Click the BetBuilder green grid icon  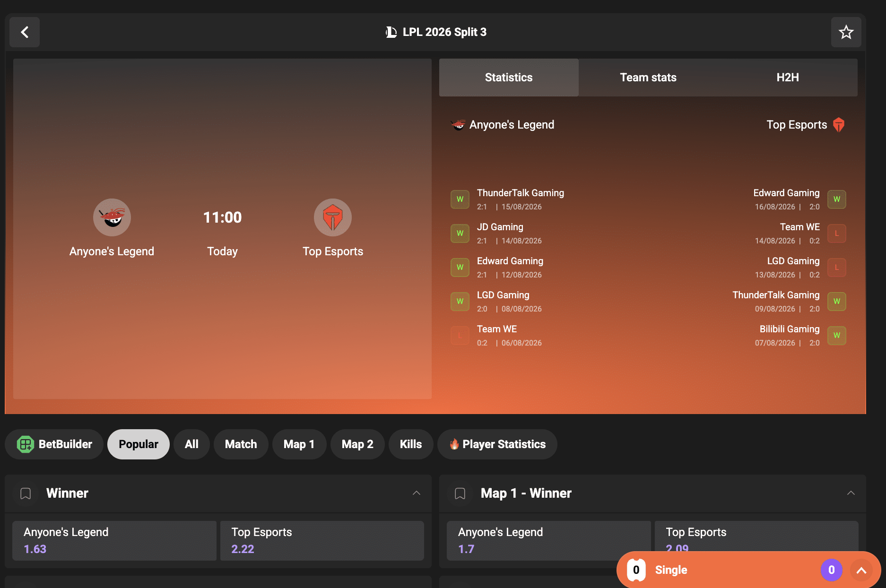pyautogui.click(x=26, y=444)
